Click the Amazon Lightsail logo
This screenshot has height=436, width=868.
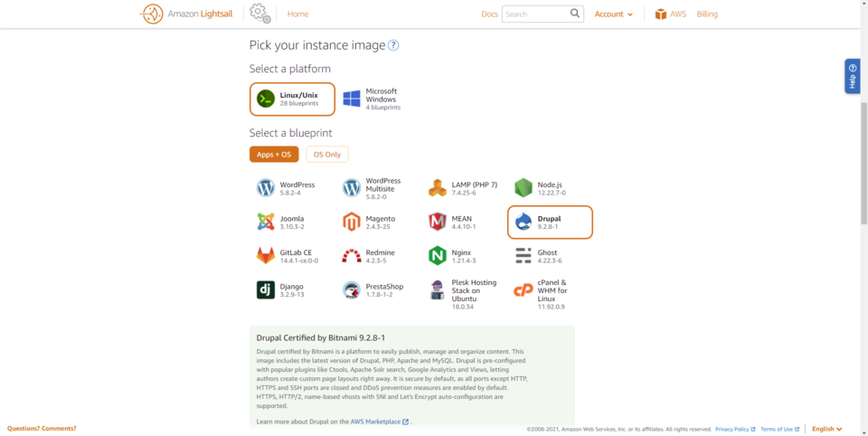click(x=184, y=14)
